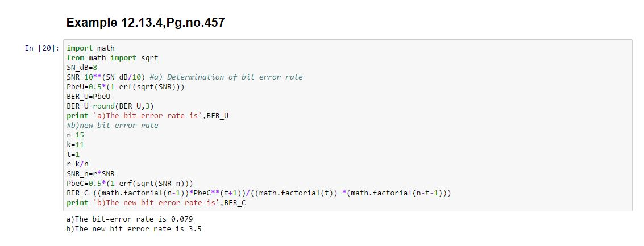Select the In [20] cell prompt
Viewport: 644px width, 246px height.
42,48
